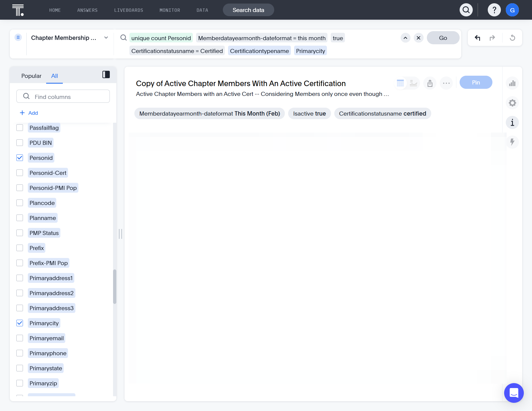Click the Certificationstatusname certified filter chip

[383, 114]
